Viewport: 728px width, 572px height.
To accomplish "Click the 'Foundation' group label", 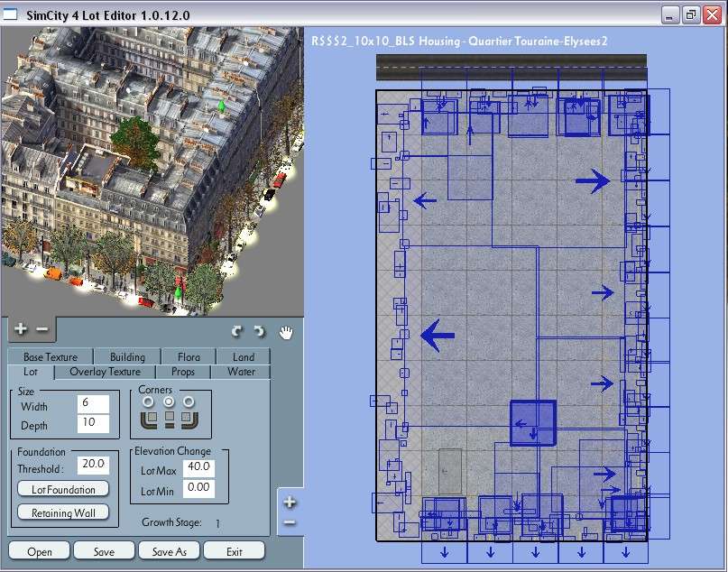I will pos(41,452).
